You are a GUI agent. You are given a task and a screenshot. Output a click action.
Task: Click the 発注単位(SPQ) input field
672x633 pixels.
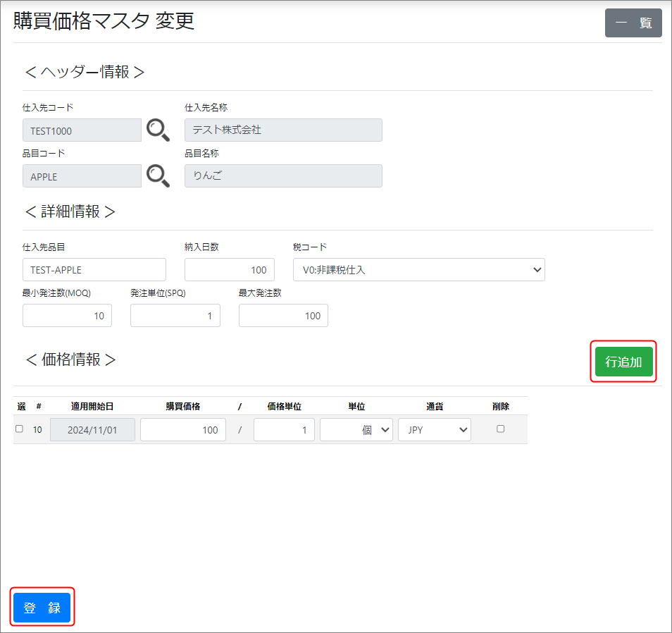175,316
